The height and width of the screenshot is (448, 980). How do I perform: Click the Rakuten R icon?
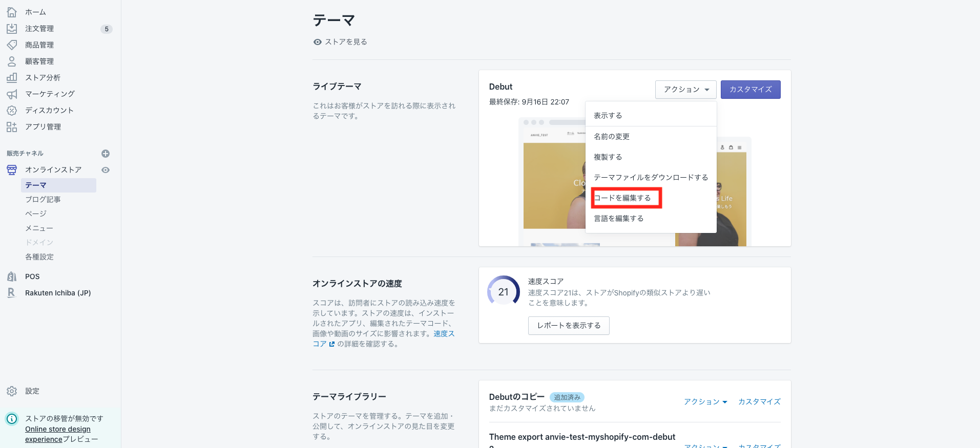click(12, 293)
